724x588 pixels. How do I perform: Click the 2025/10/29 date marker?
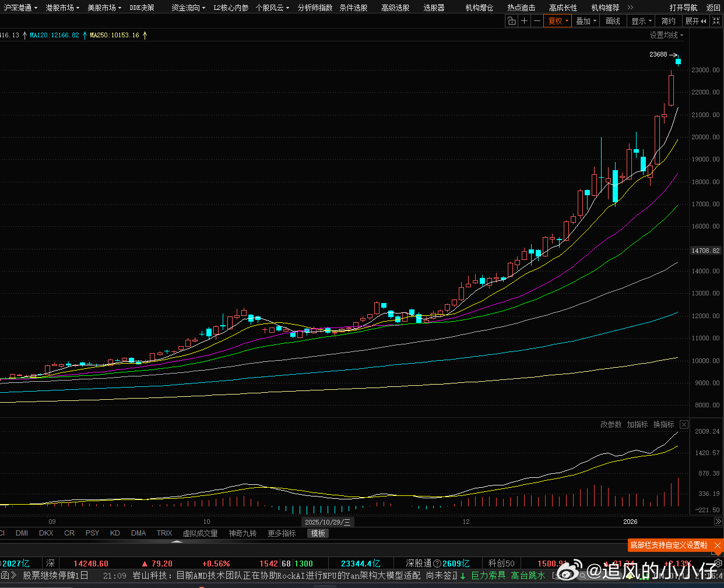[328, 522]
